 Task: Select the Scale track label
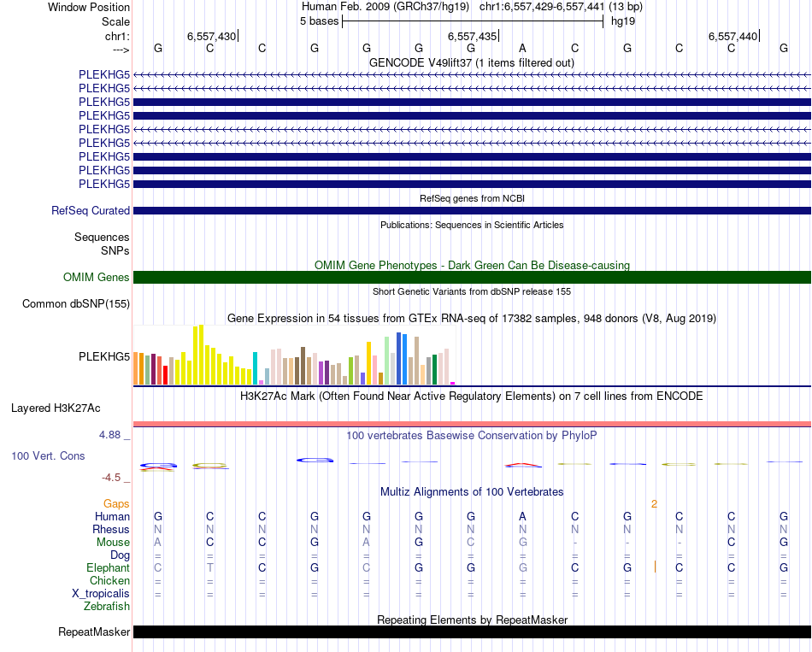tap(115, 21)
